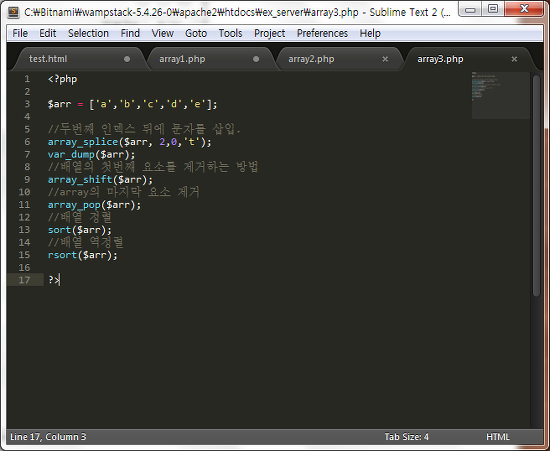550x451 pixels.
Task: Click line number 6 in the gutter
Action: pyautogui.click(x=27, y=142)
